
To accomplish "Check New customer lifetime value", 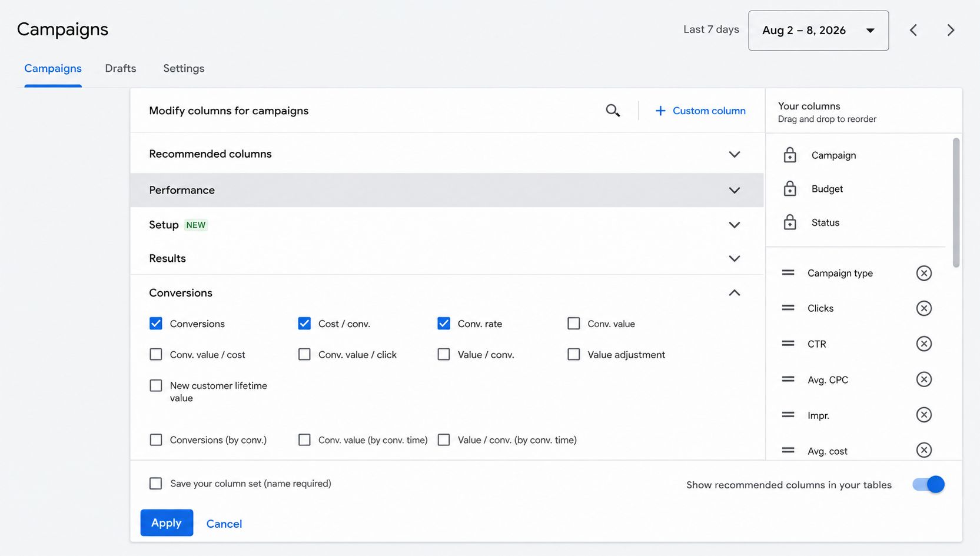I will pyautogui.click(x=156, y=385).
